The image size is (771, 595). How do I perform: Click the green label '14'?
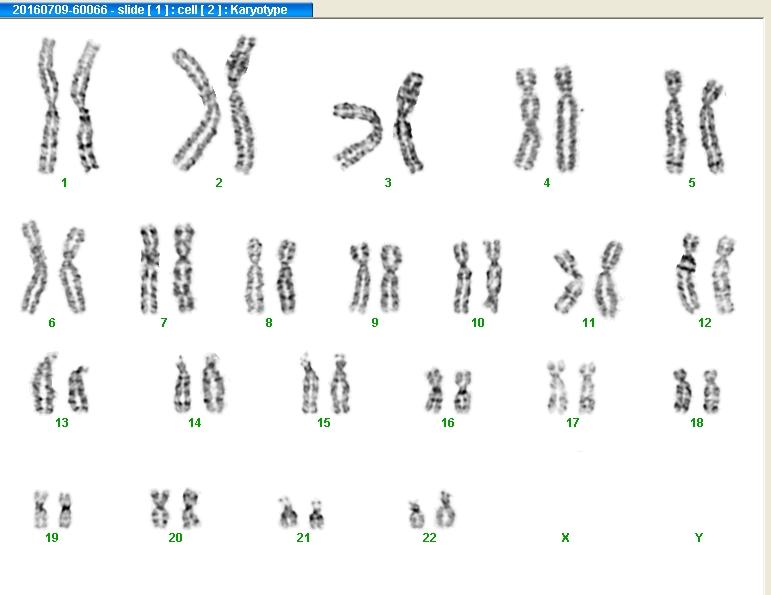coord(194,422)
